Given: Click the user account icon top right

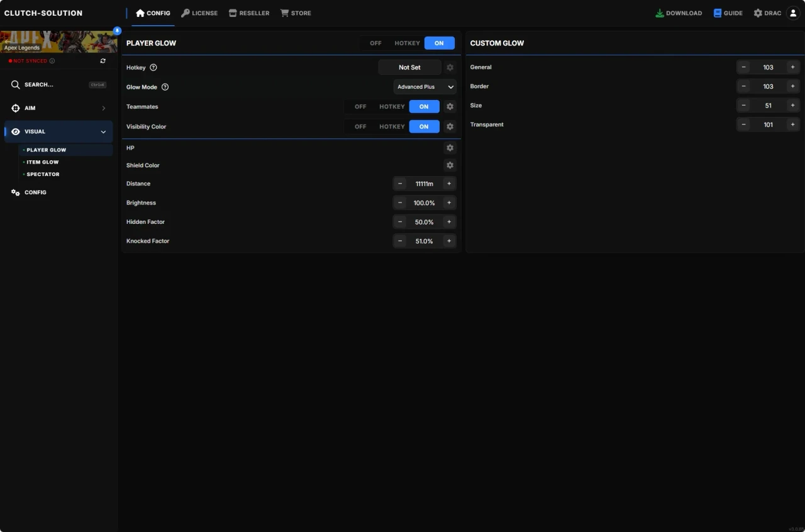Looking at the screenshot, I should point(792,13).
